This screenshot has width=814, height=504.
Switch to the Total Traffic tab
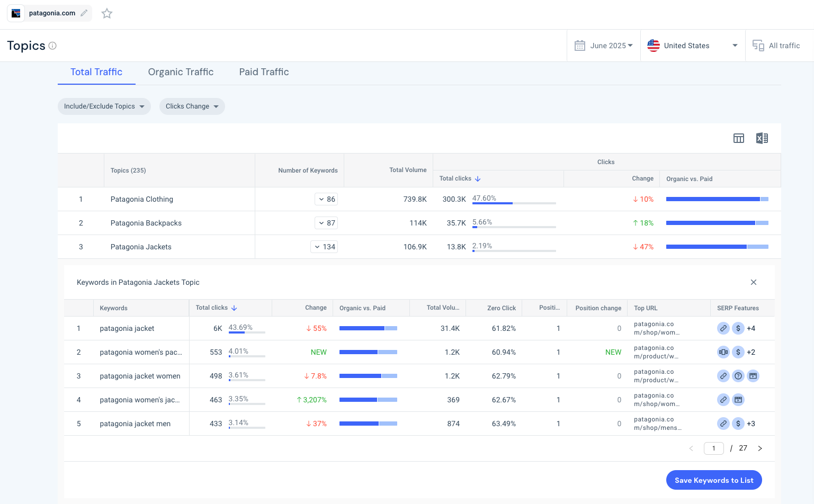[x=96, y=72]
